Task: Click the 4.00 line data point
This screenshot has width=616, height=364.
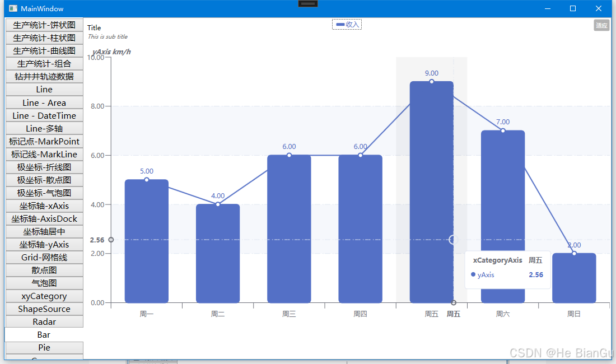Action: click(x=218, y=204)
